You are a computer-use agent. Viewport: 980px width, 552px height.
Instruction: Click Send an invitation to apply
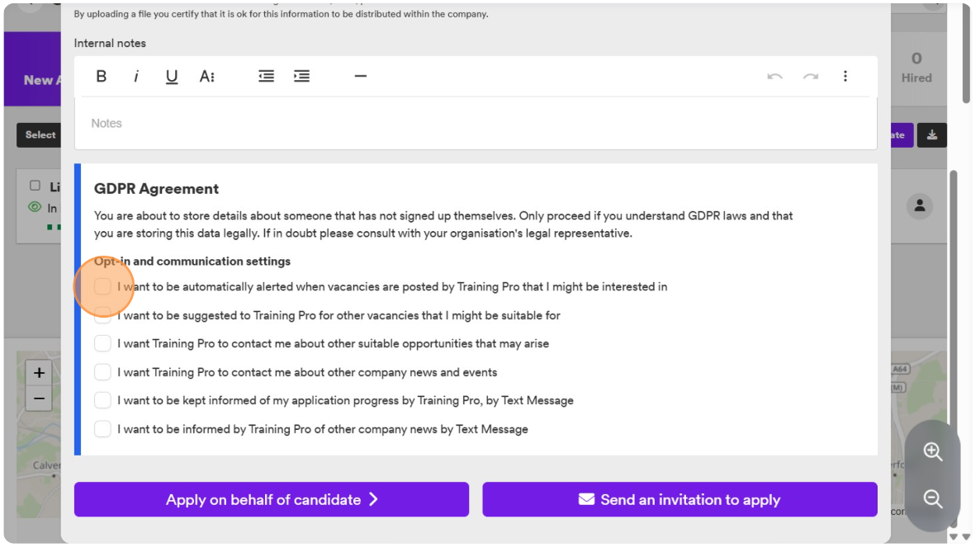point(679,499)
